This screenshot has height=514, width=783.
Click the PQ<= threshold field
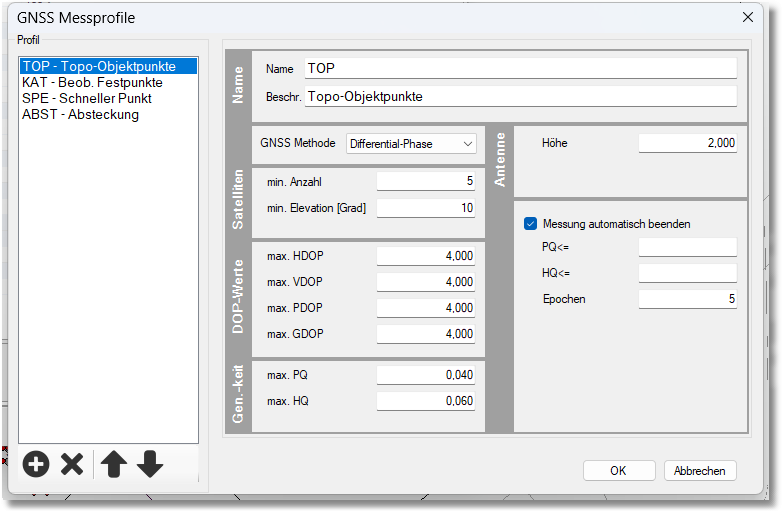687,247
